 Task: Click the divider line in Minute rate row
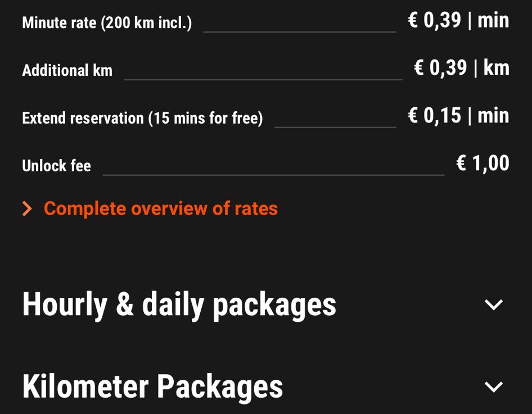[x=299, y=32]
